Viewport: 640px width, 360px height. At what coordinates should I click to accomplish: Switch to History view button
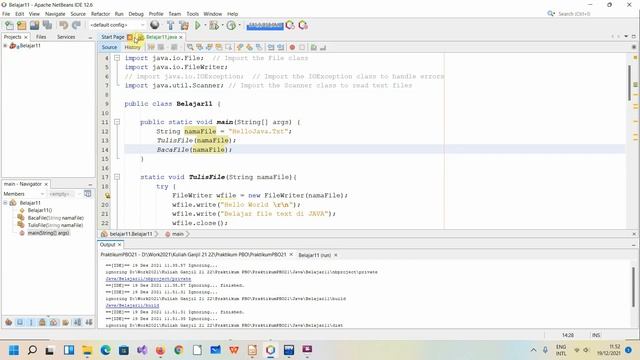pyautogui.click(x=132, y=47)
